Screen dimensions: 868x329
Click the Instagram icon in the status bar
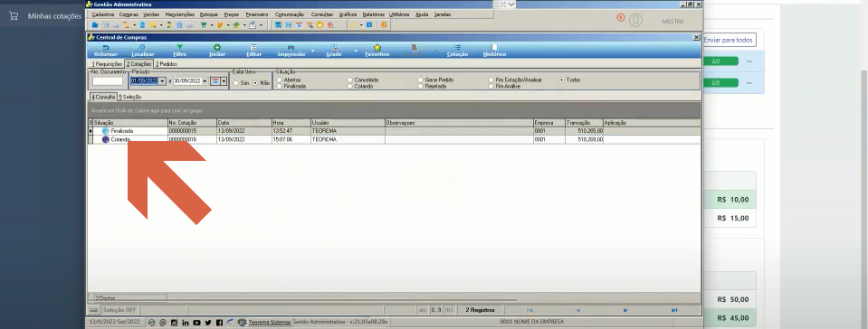(174, 323)
